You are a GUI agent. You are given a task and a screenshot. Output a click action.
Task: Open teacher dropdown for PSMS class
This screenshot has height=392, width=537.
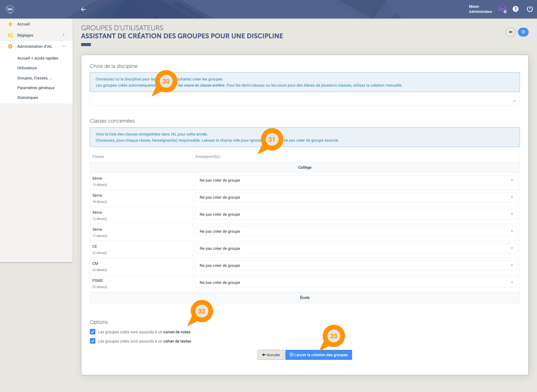coord(356,282)
